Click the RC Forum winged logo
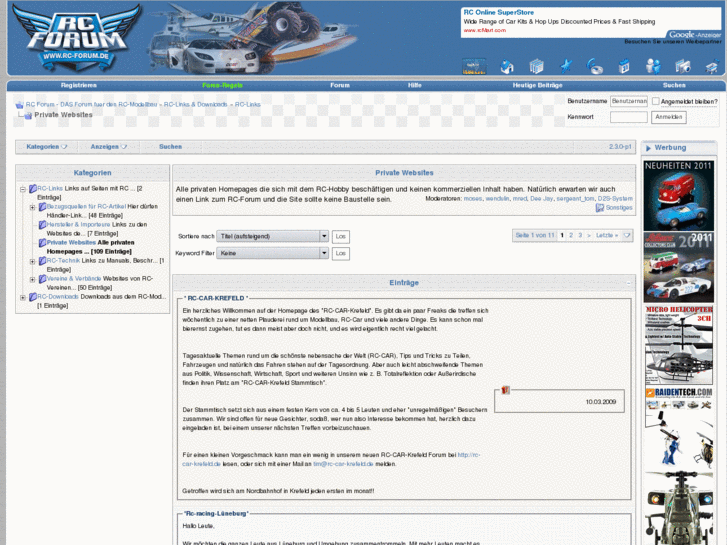This screenshot has height=545, width=727. 77,37
